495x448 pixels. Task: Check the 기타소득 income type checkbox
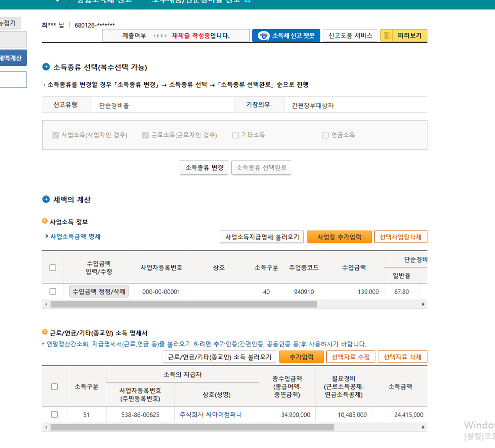[x=236, y=135]
